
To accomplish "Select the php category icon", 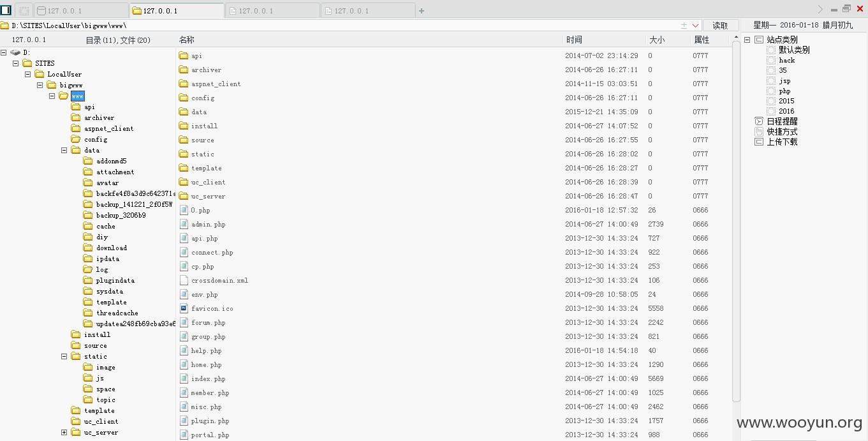I will pyautogui.click(x=771, y=91).
